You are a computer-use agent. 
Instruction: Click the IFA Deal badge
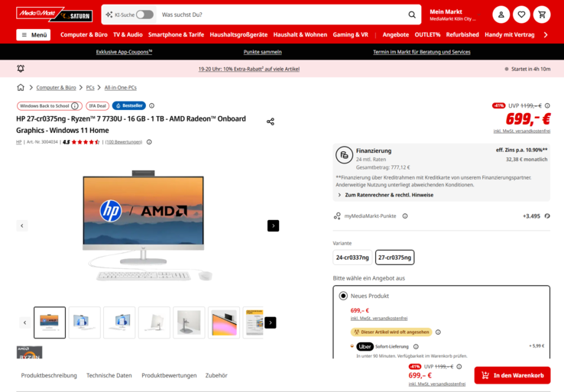tap(98, 105)
